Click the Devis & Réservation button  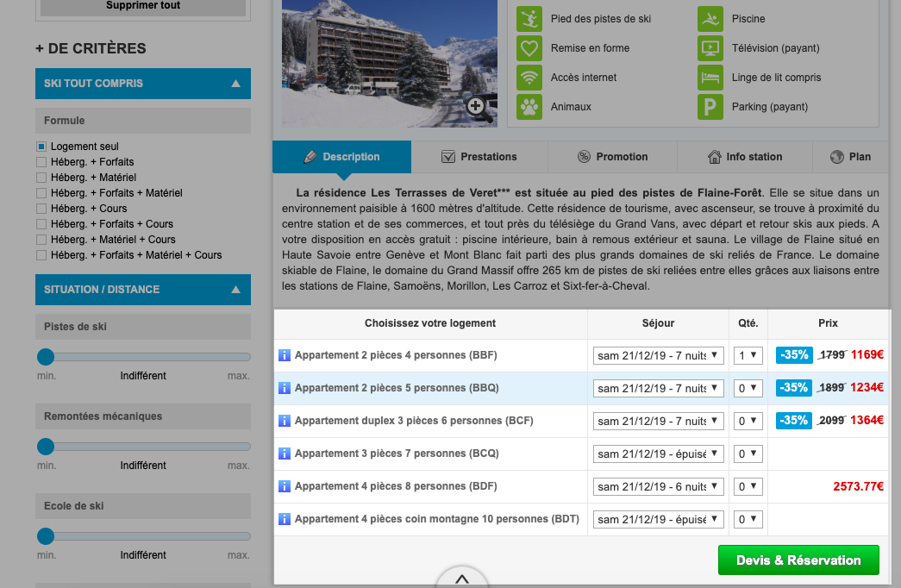[798, 560]
